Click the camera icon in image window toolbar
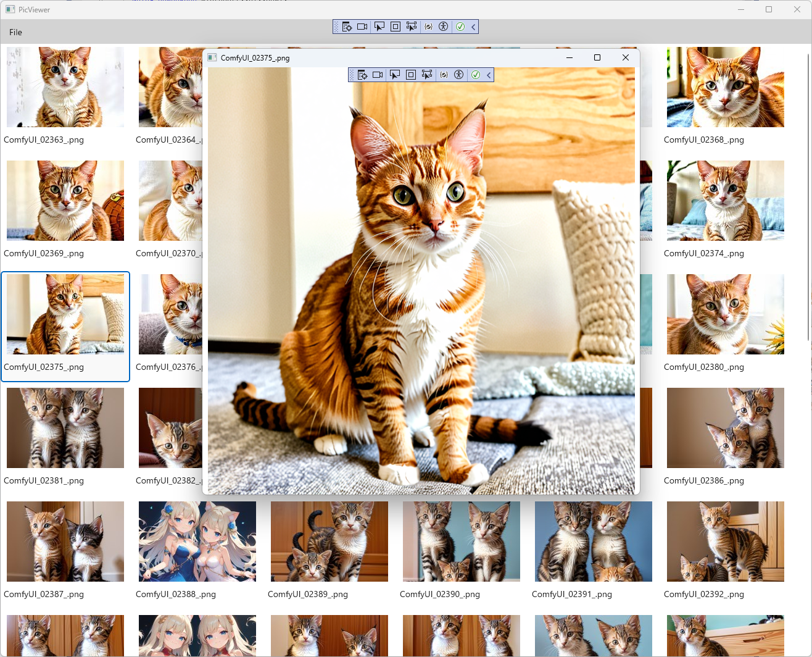The height and width of the screenshot is (657, 812). tap(378, 75)
